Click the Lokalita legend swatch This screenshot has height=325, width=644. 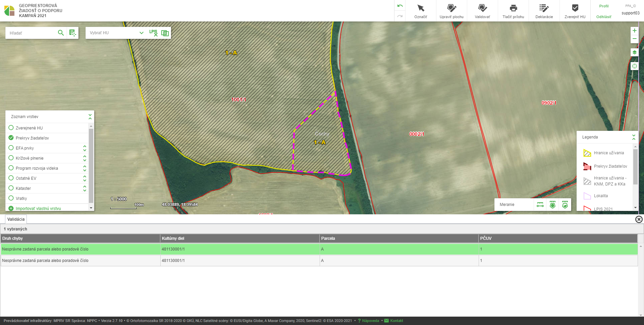tap(587, 196)
